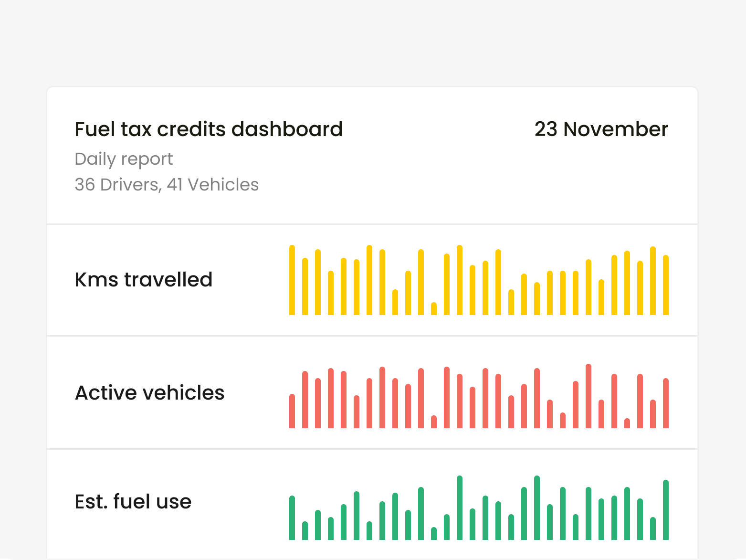The height and width of the screenshot is (560, 746).
Task: Click the 36 Drivers, 41 Vehicles text
Action: (167, 185)
